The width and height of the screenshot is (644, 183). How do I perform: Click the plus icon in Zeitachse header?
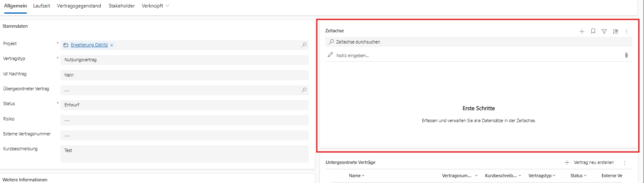click(581, 31)
